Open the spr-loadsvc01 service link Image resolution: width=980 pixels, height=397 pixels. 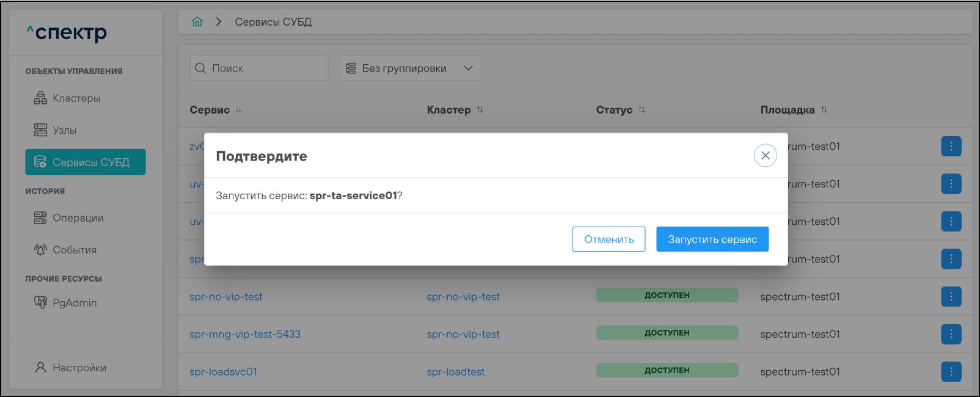pos(223,372)
